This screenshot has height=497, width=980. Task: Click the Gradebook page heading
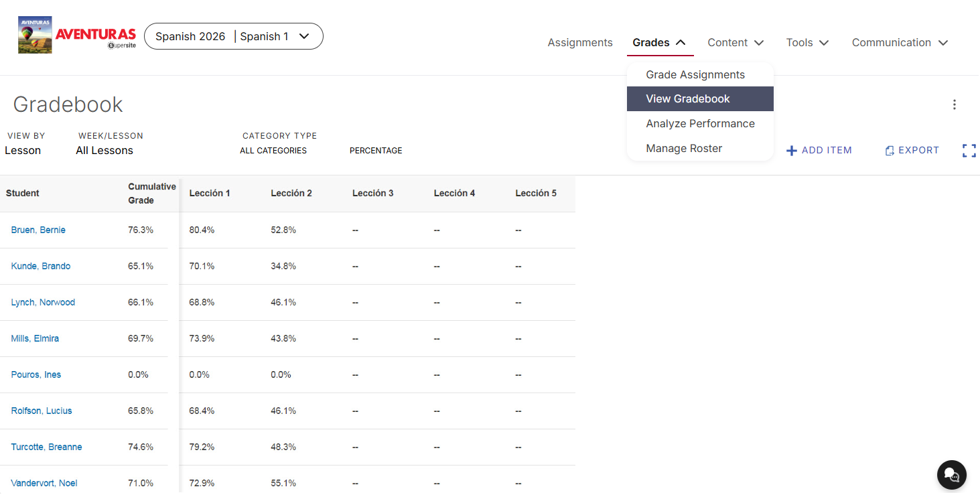coord(68,104)
